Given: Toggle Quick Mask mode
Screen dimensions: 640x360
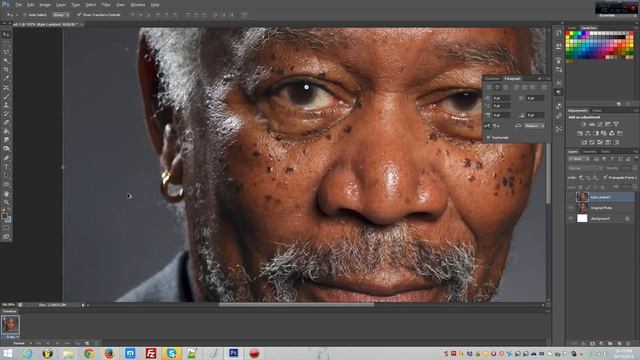Looking at the screenshot, I should click(x=7, y=228).
